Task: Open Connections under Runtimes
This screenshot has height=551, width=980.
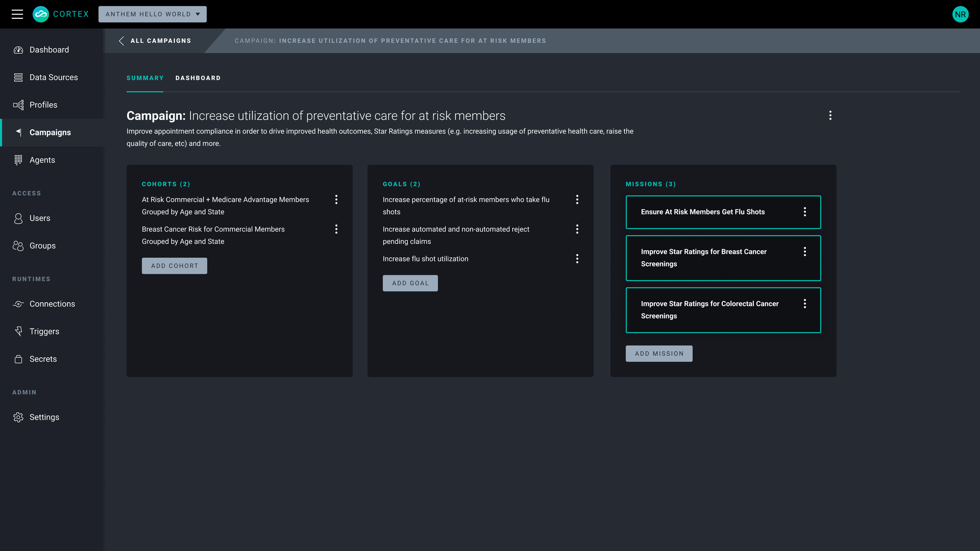Action: click(52, 304)
